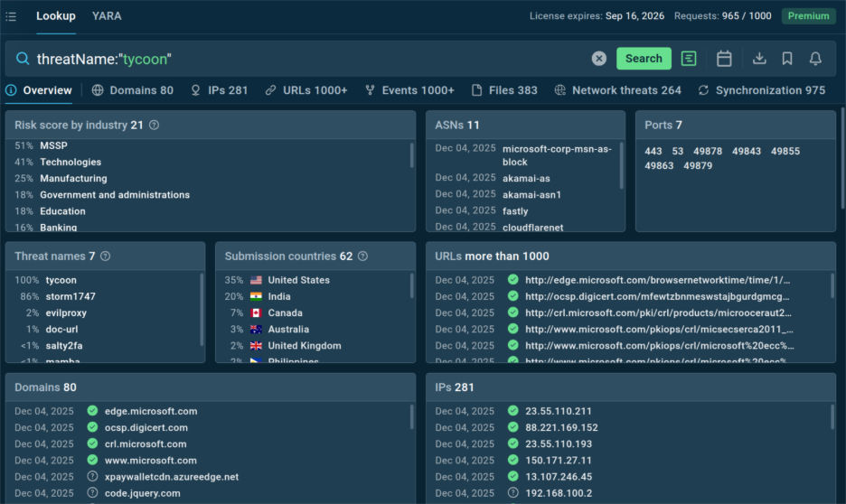The image size is (846, 504).
Task: Click help icon next to Threat names
Action: (x=105, y=257)
